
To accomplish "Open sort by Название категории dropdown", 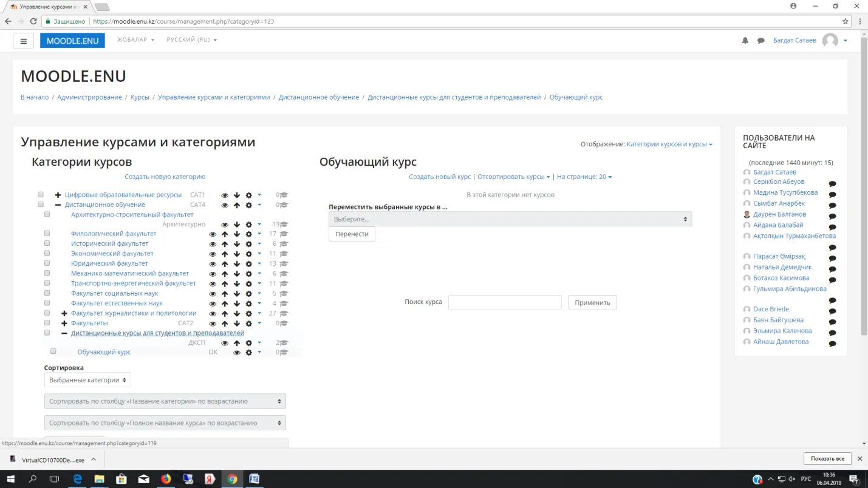I will [165, 401].
